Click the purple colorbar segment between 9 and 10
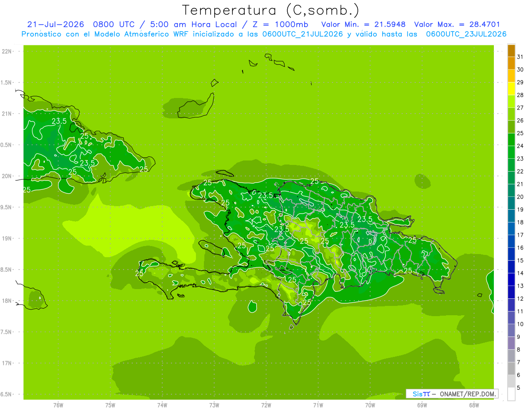 (511, 330)
